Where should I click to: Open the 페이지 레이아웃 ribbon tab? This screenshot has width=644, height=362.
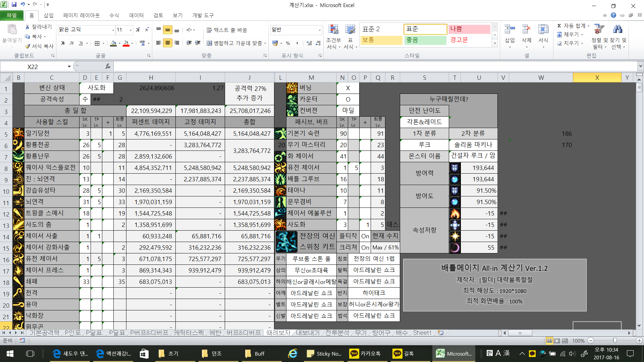pos(81,15)
